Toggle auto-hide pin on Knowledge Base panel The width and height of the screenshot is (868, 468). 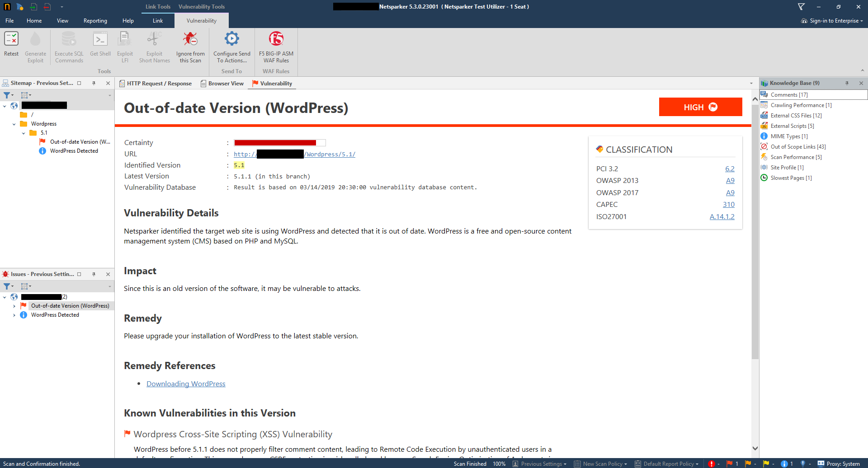pos(847,83)
